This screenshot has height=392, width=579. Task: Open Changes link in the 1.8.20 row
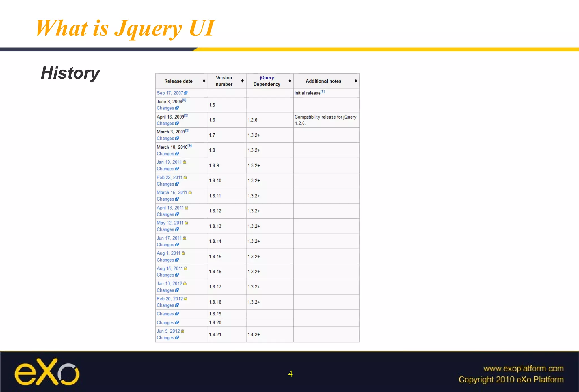[165, 322]
